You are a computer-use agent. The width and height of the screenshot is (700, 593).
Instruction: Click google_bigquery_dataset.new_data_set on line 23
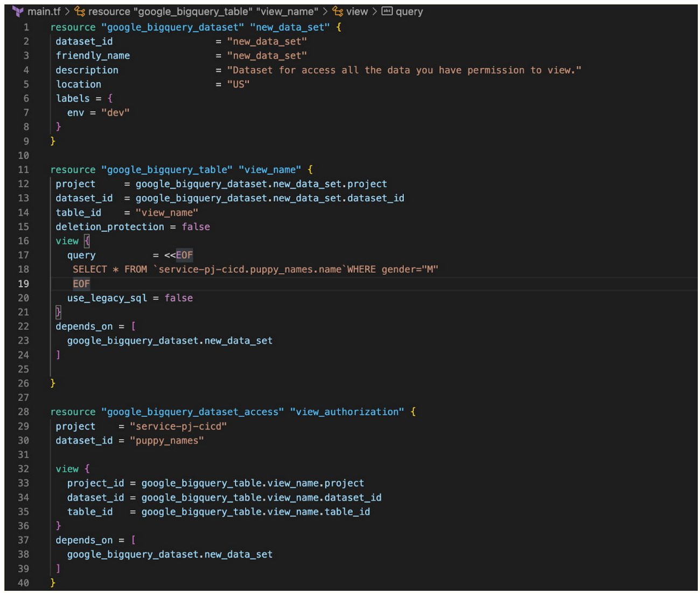(170, 341)
